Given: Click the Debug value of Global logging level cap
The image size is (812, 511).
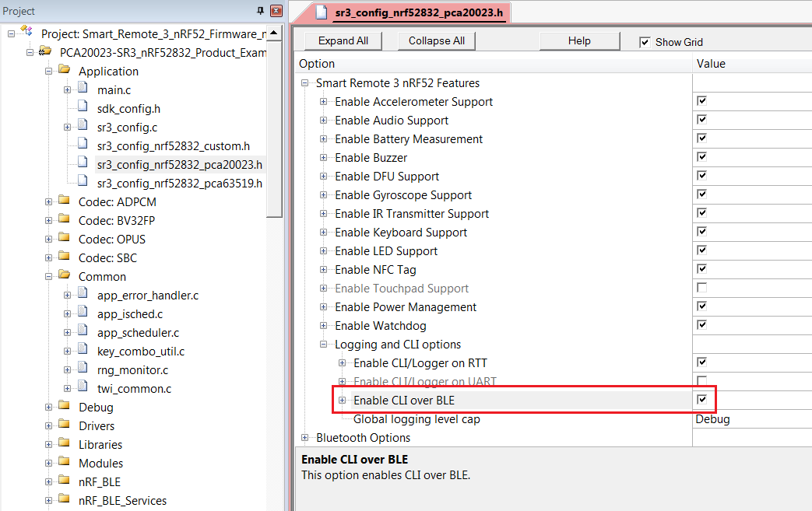Looking at the screenshot, I should click(x=712, y=419).
